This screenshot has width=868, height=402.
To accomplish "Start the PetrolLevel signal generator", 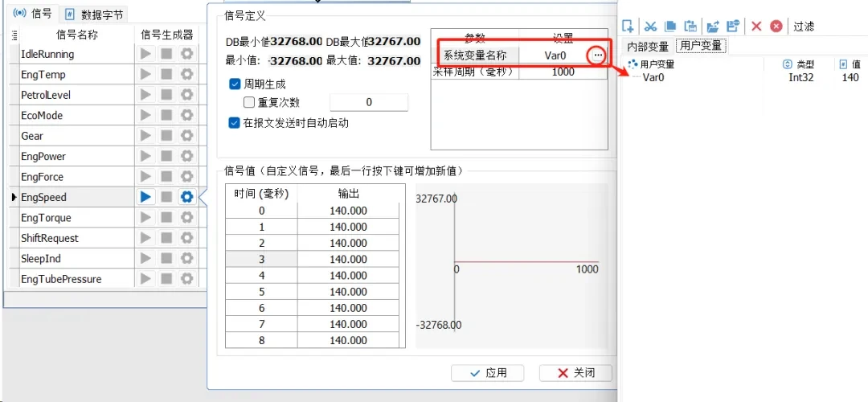I will click(x=145, y=95).
